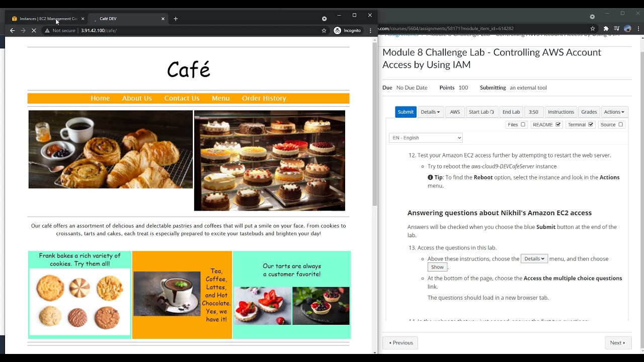Open the Contact Us page
The width and height of the screenshot is (644, 362).
182,98
